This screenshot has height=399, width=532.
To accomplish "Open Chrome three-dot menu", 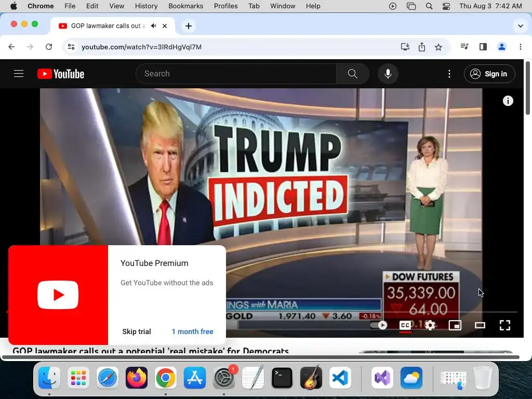I will coord(521,47).
